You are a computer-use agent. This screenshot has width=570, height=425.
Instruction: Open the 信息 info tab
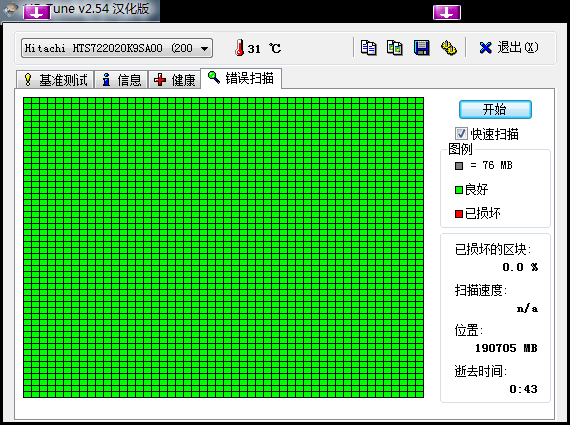(x=121, y=80)
